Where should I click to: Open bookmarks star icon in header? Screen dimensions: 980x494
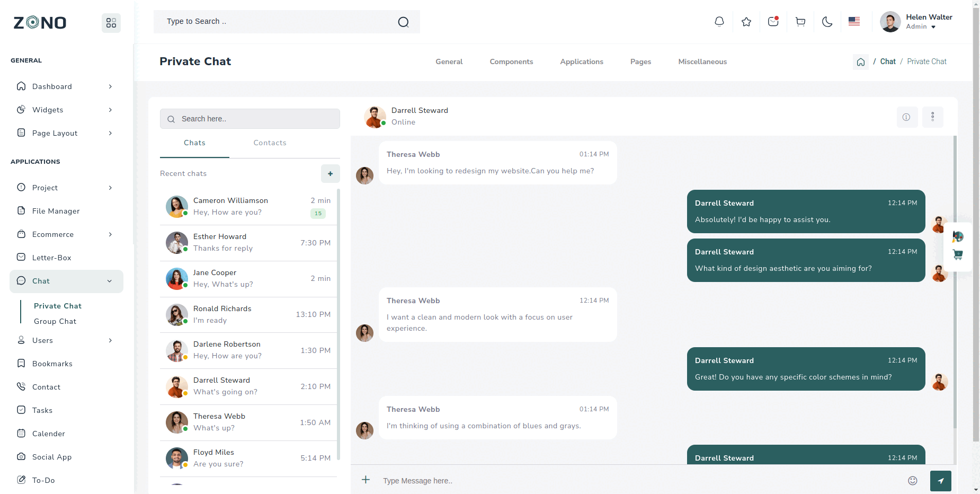[x=746, y=22]
